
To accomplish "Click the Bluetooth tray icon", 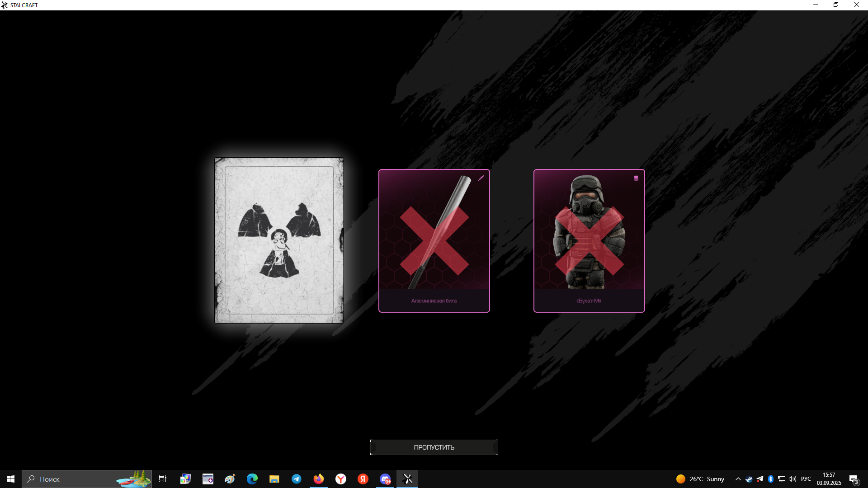I will (771, 479).
